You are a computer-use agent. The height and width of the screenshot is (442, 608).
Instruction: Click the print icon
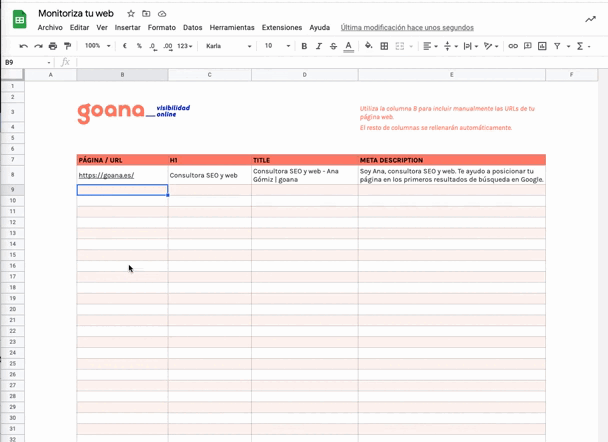click(53, 46)
